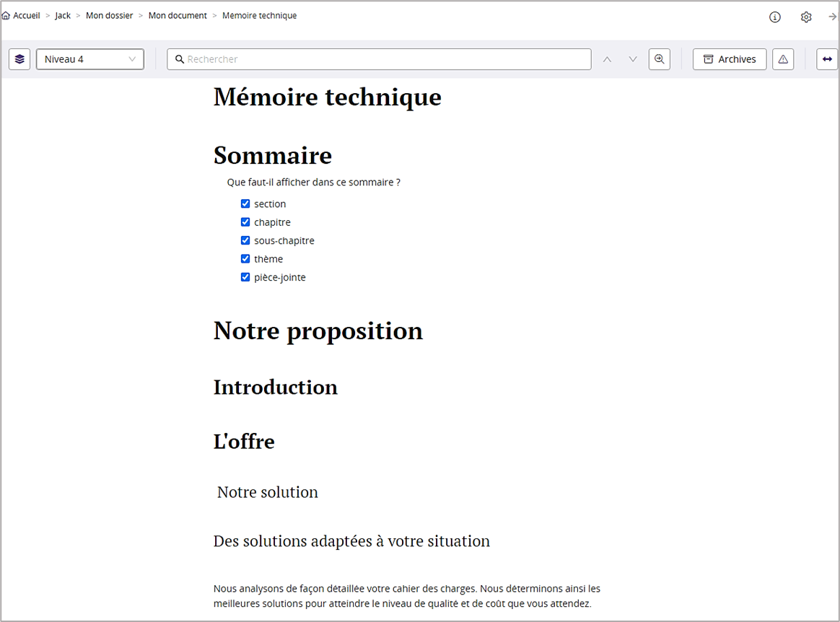
Task: Click the warning triangle icon
Action: (x=783, y=59)
